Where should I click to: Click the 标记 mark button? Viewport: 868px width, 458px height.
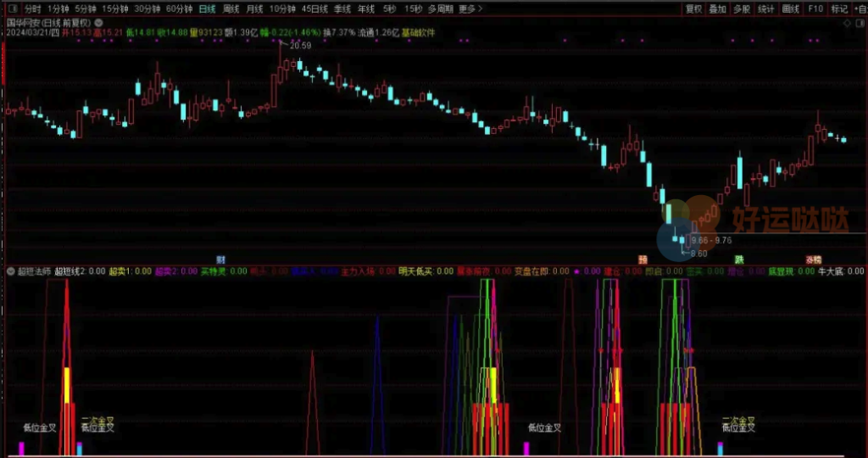pos(839,8)
